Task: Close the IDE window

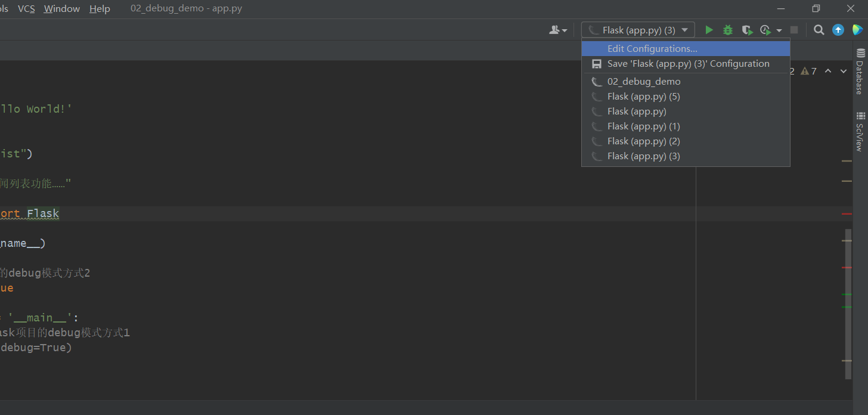Action: tap(851, 8)
